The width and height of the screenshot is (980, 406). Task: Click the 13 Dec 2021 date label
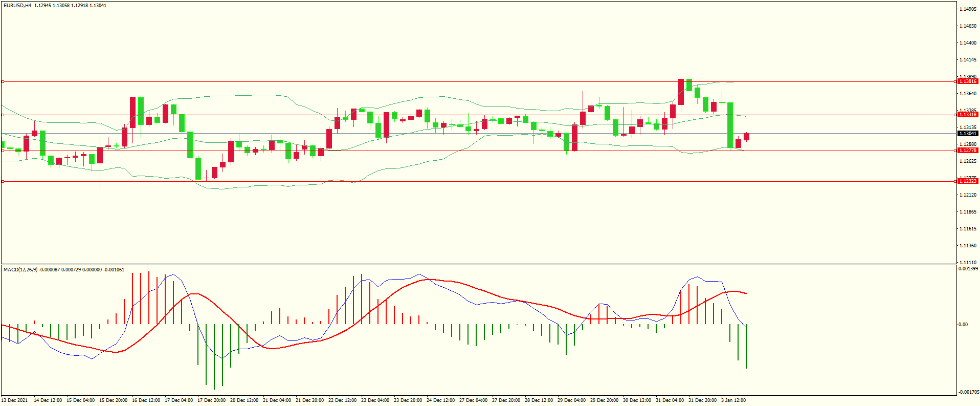coord(15,400)
